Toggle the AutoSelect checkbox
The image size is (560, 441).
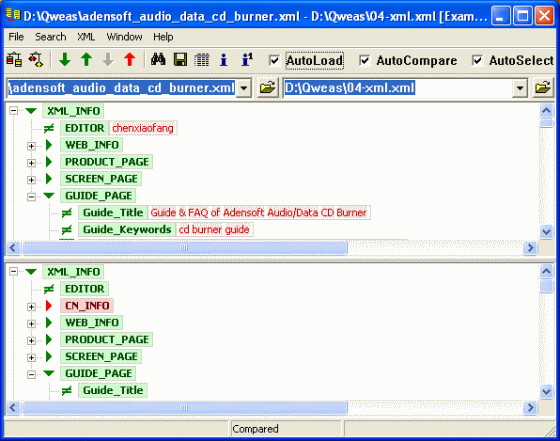[x=477, y=60]
